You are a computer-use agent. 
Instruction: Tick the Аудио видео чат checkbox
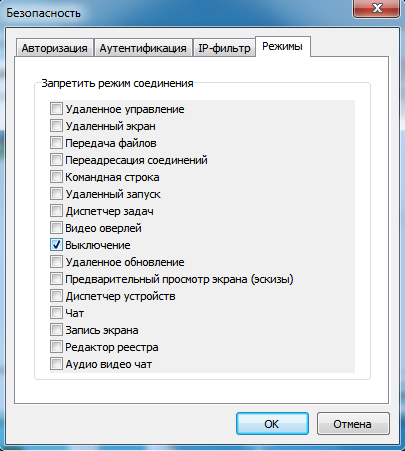(56, 364)
